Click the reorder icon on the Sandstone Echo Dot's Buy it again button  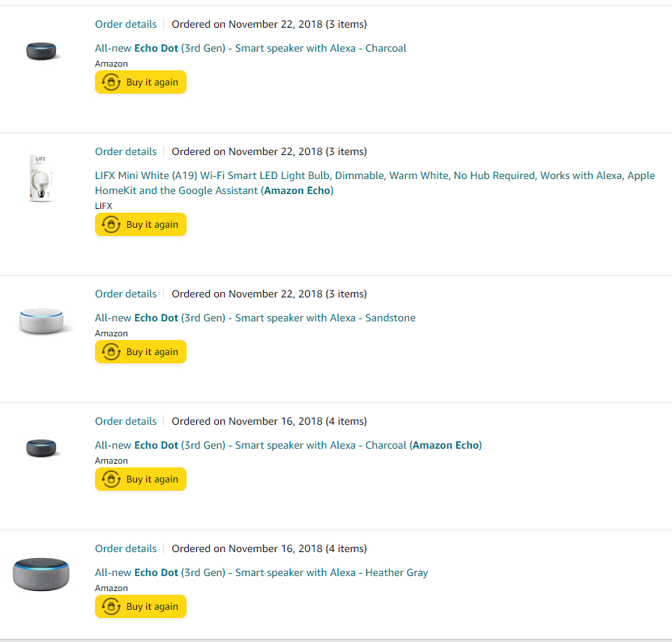(x=111, y=351)
